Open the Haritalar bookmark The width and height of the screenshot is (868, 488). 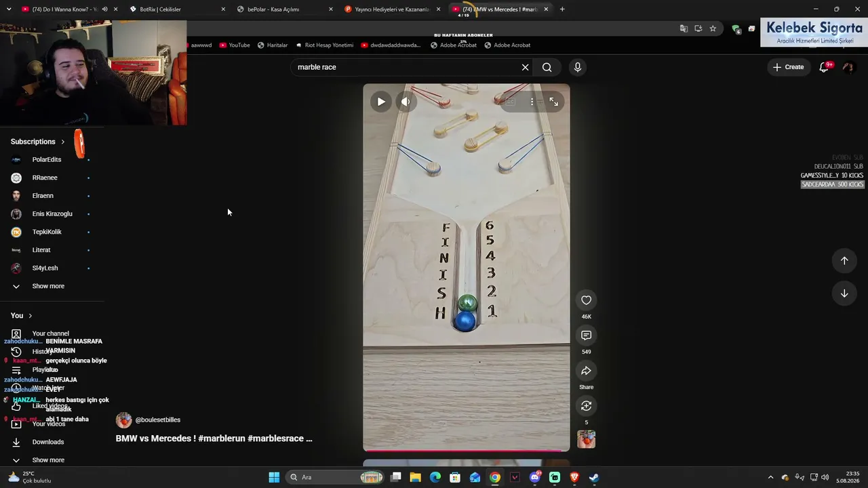[273, 45]
